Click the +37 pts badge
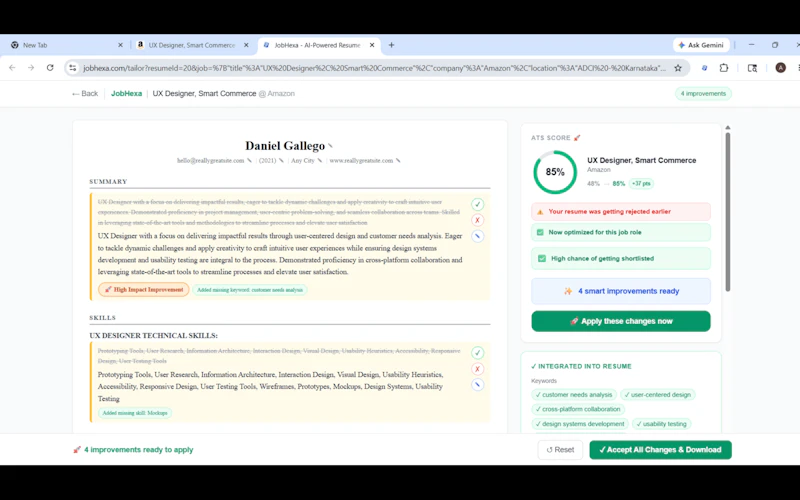 641,183
